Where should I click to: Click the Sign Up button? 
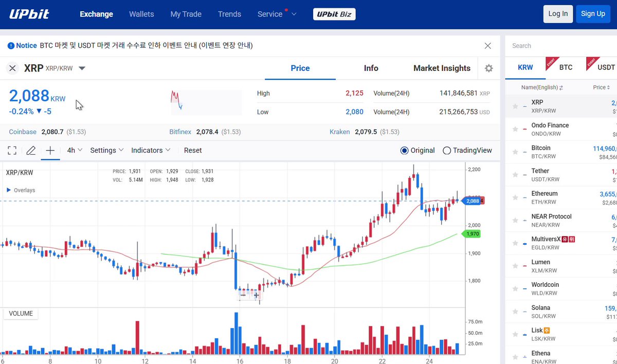tap(593, 14)
